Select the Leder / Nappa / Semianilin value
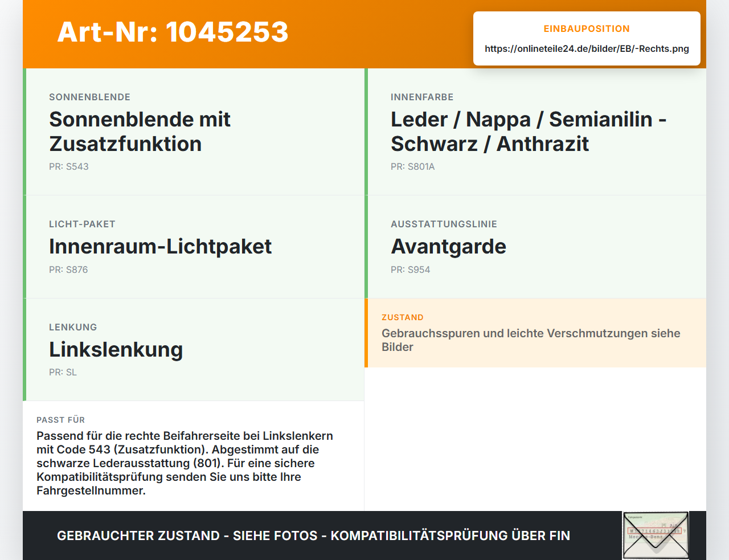The height and width of the screenshot is (560, 729). click(x=529, y=132)
